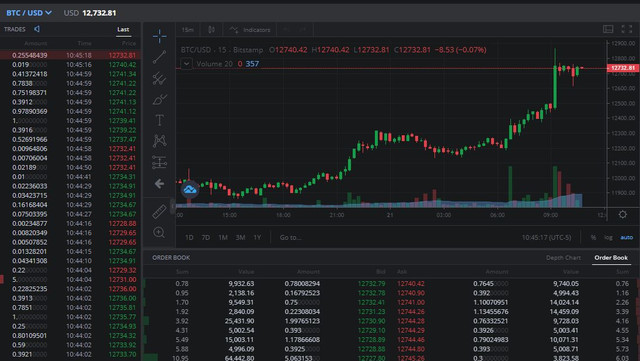640x361 pixels.
Task: Set chart range to 1M
Action: [223, 237]
